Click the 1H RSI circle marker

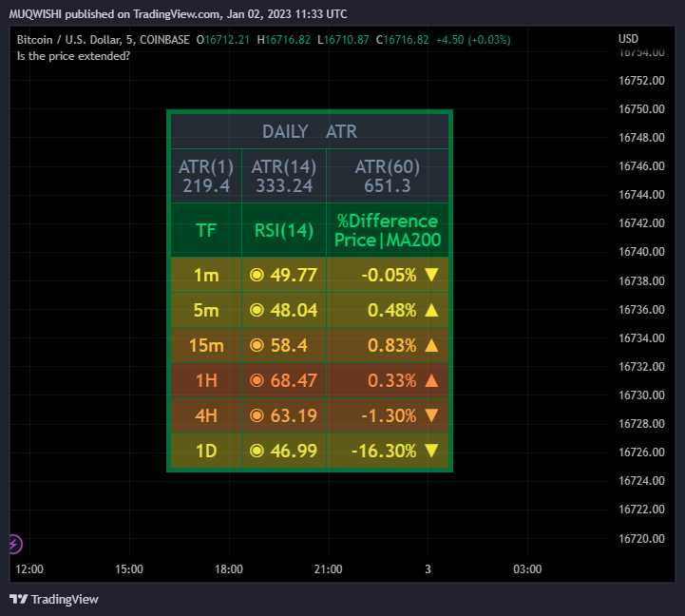tap(257, 380)
